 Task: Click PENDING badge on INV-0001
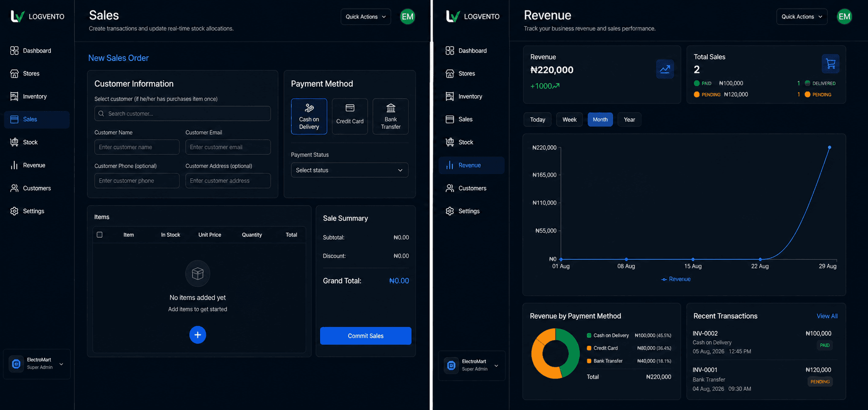coord(820,381)
